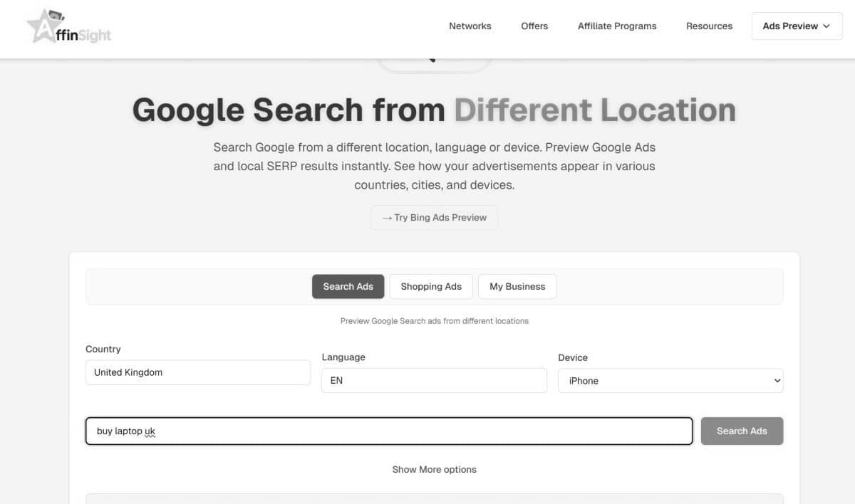This screenshot has width=855, height=504.
Task: Select the My Business tab
Action: [517, 286]
